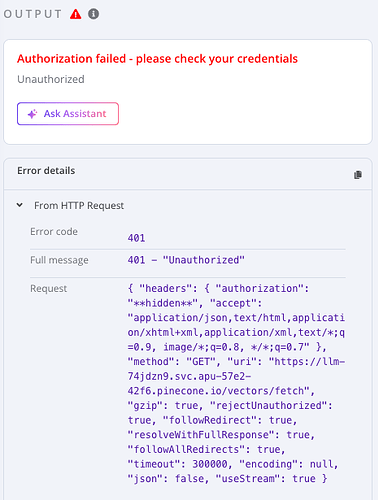
Task: Click the 401 error code value
Action: [136, 238]
